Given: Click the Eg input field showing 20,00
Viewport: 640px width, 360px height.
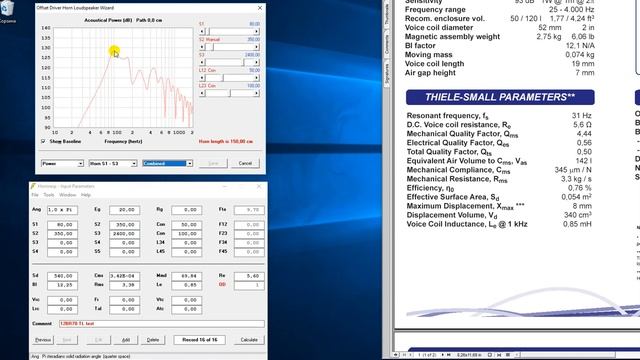Looking at the screenshot, I should point(124,210).
